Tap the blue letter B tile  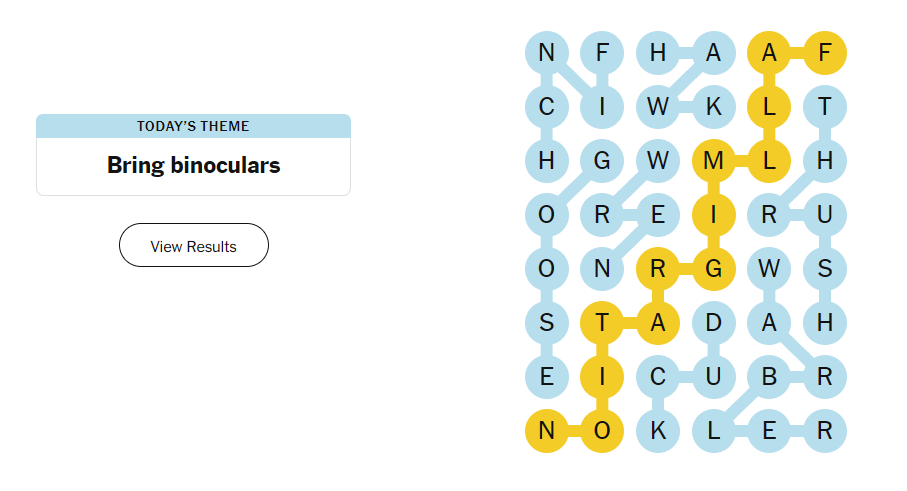pos(769,377)
